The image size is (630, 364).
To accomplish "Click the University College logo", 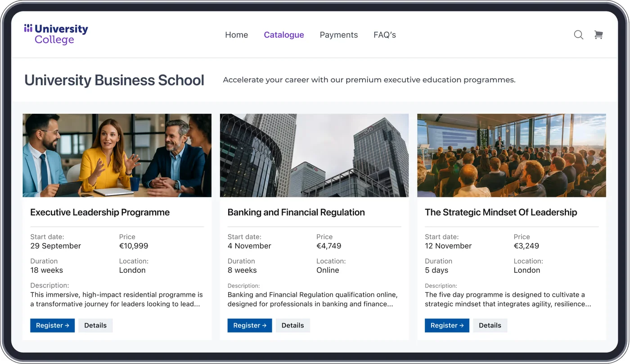I will [56, 35].
